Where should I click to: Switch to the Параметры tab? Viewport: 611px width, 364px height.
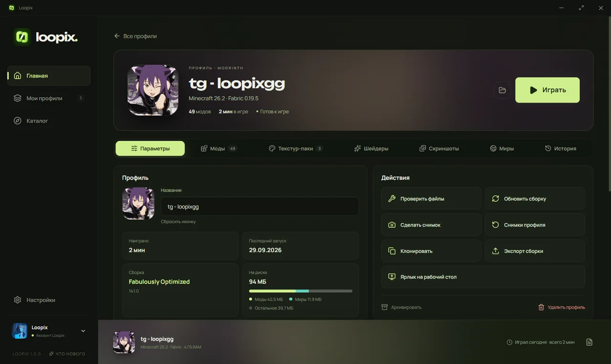[150, 148]
